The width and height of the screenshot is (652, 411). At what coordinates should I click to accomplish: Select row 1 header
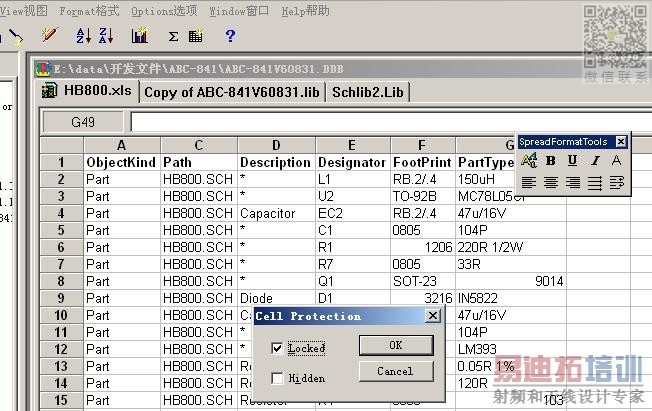[61, 162]
